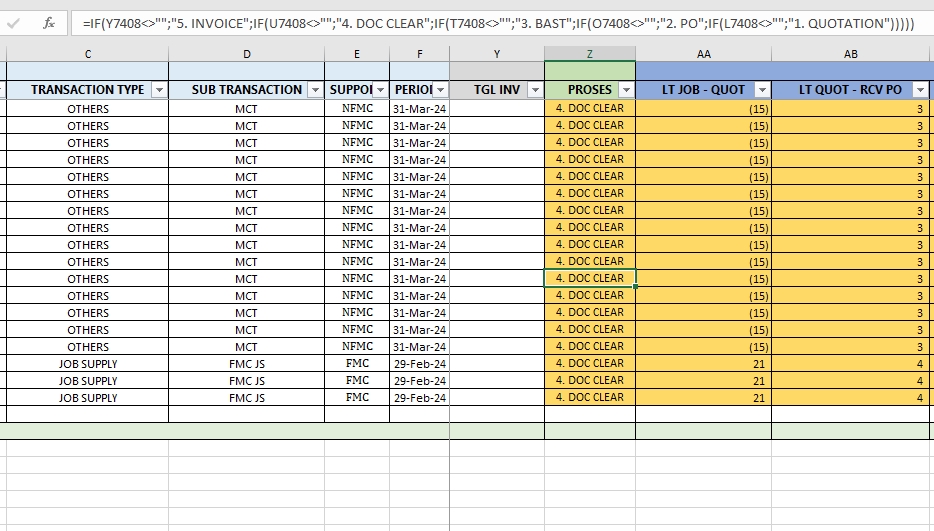Click the Enter checkmark beside the formula bar
934x531 pixels.
pyautogui.click(x=13, y=24)
